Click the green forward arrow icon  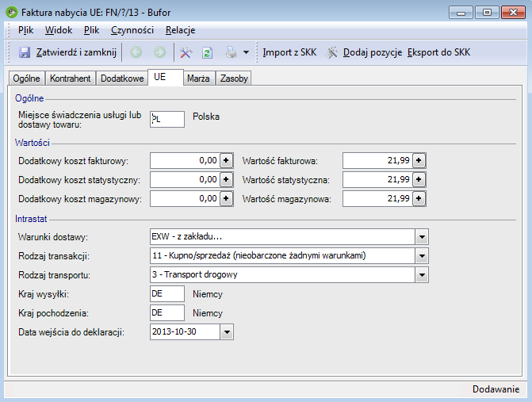(x=159, y=52)
